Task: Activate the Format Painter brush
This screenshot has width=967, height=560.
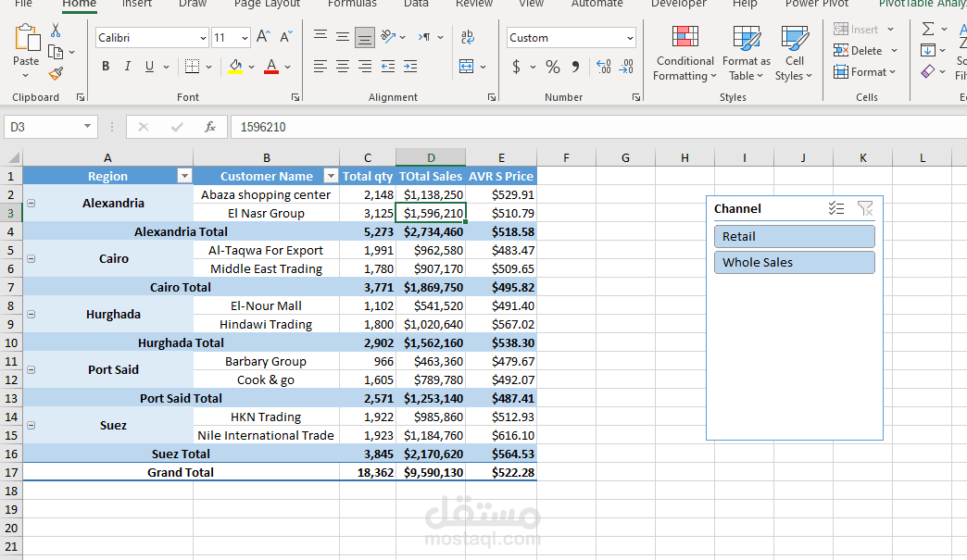Action: pyautogui.click(x=57, y=74)
